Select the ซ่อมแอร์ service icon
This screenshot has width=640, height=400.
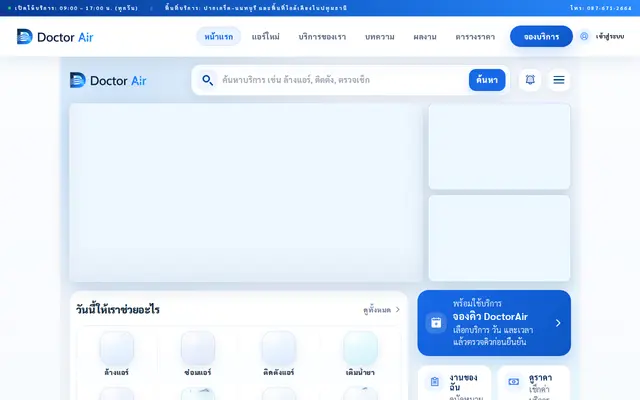198,348
